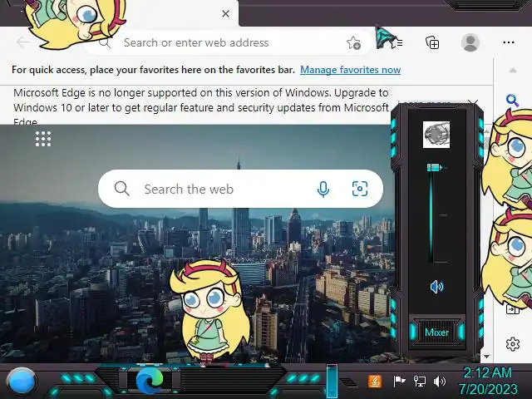Click the Windows Start orb
The height and width of the screenshot is (399, 532).
coord(21,382)
